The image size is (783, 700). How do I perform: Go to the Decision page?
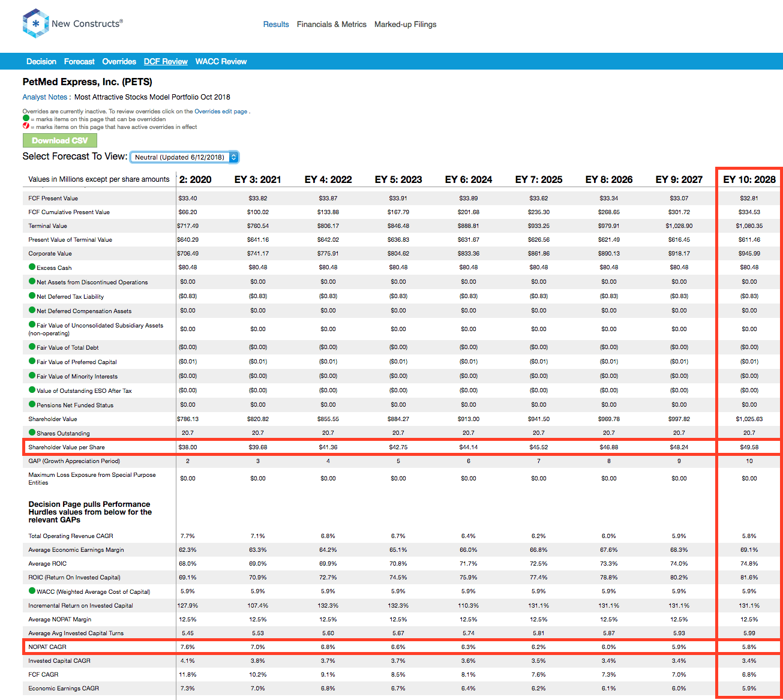[x=41, y=62]
